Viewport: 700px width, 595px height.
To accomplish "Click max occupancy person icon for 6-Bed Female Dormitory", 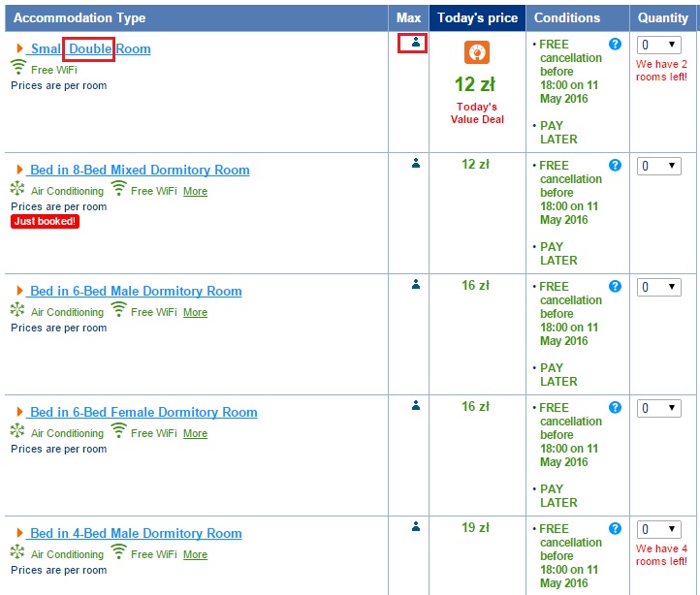I will [416, 405].
